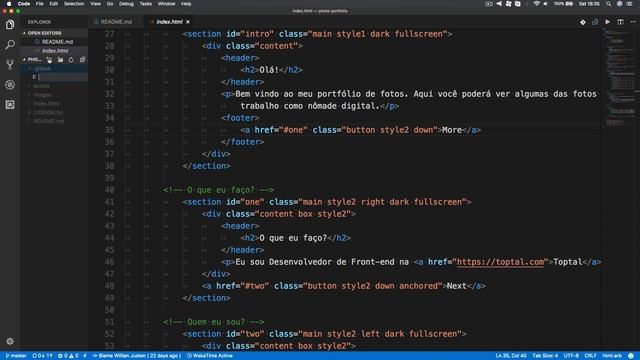Click line number 40 in the gutter
Viewport: 640px width, 360px height.
point(109,190)
